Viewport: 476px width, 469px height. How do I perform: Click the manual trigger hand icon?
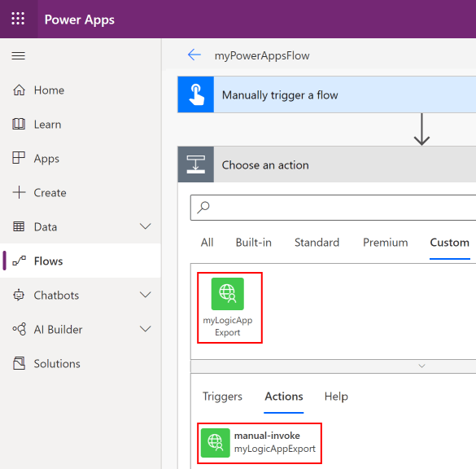click(x=196, y=94)
